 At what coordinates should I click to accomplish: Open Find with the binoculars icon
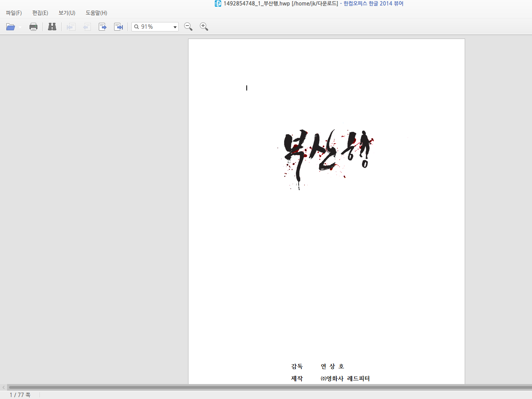[x=52, y=27]
